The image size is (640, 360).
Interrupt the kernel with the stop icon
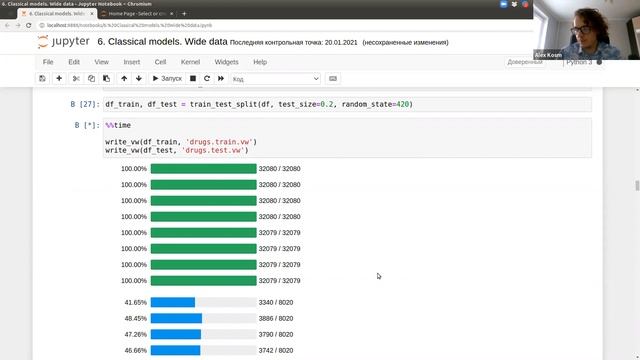[193, 78]
